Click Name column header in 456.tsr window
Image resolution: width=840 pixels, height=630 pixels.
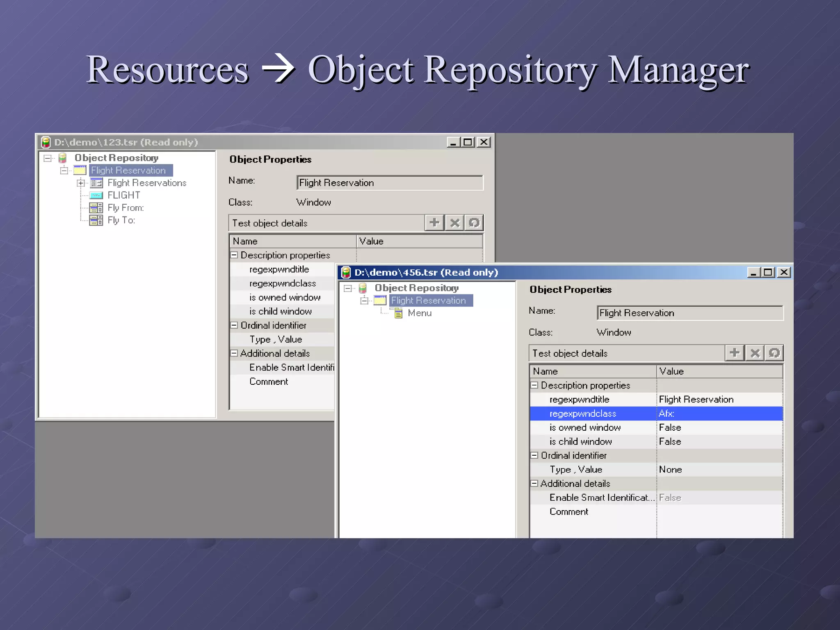pos(593,371)
